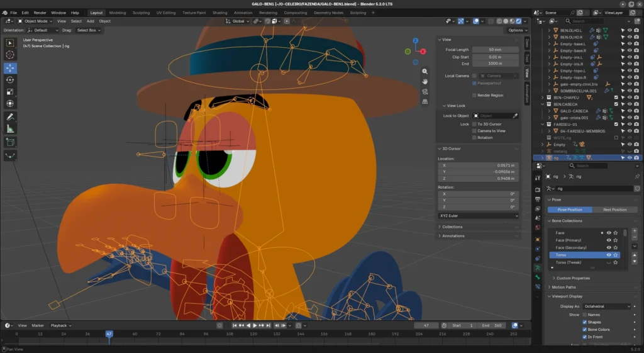
Task: Enable Camera to View lock checkbox
Action: click(474, 131)
